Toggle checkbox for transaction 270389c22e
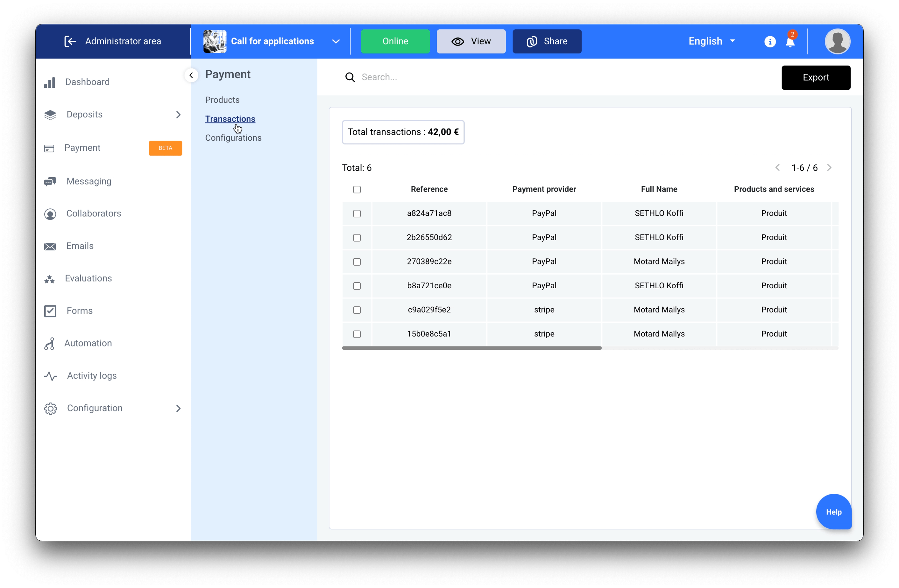This screenshot has width=899, height=588. tap(357, 261)
